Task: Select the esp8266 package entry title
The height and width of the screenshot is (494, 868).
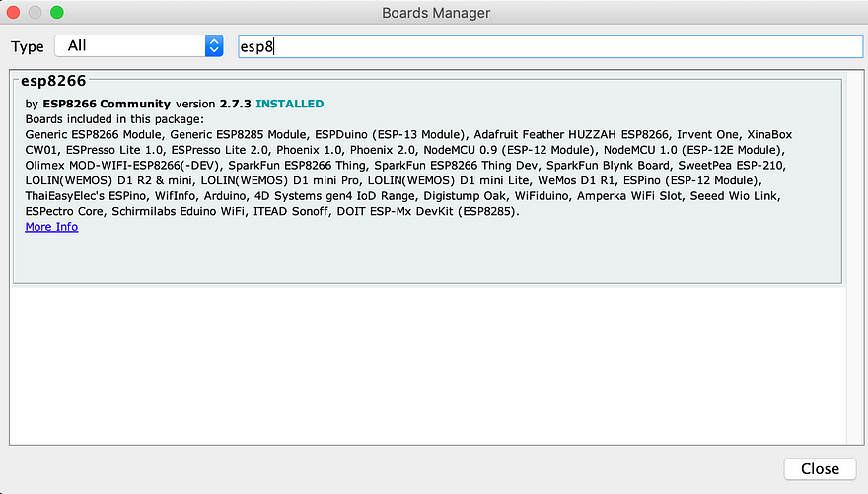Action: click(x=53, y=81)
